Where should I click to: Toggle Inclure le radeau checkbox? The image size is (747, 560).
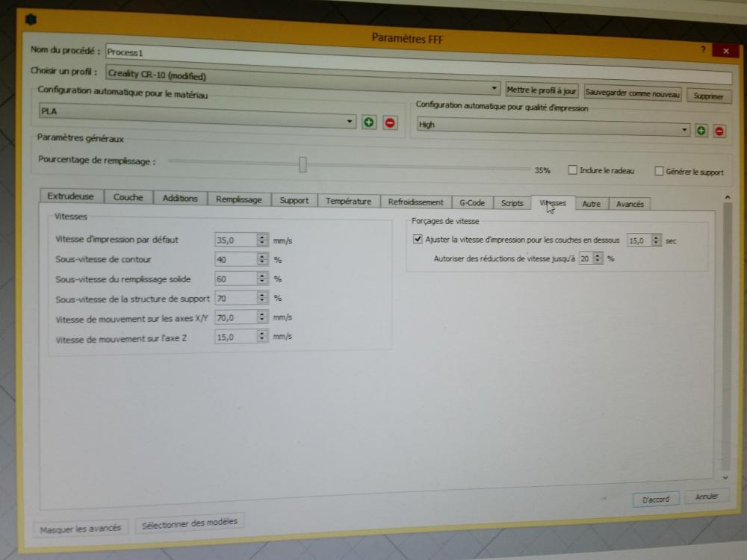[x=573, y=169]
